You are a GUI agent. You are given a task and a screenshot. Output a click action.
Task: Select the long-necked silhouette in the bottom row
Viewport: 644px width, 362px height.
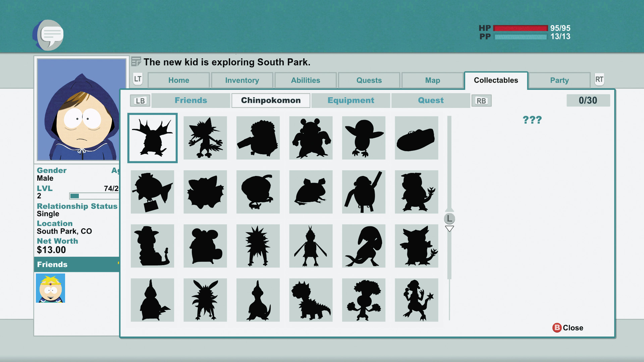(x=258, y=300)
